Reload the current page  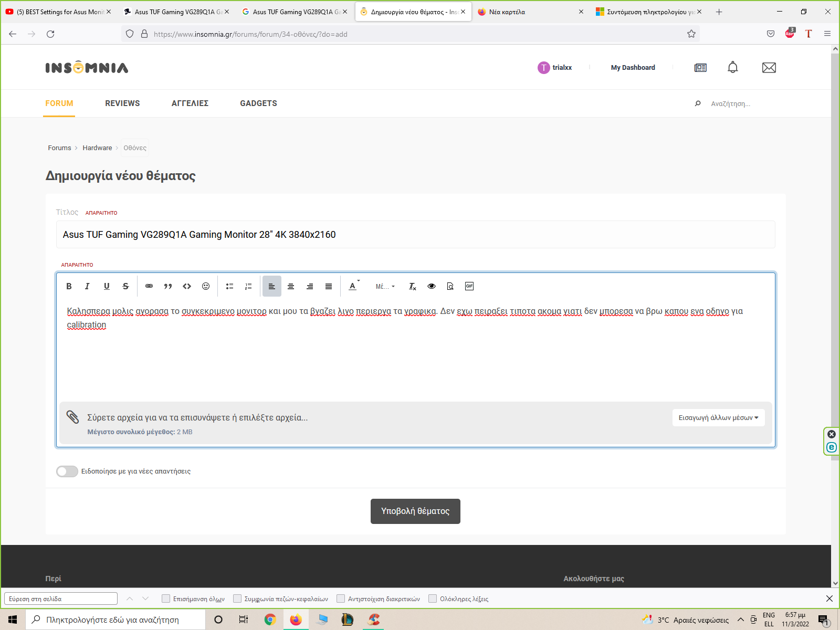50,34
